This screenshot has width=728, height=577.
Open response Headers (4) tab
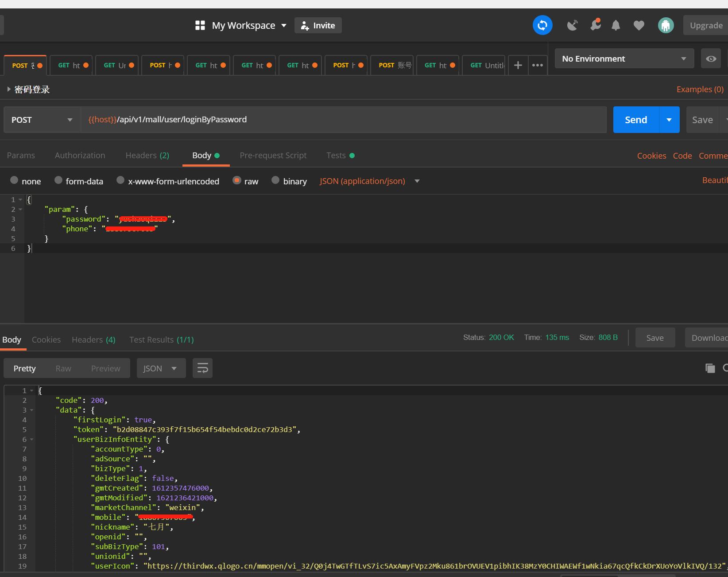[93, 339]
